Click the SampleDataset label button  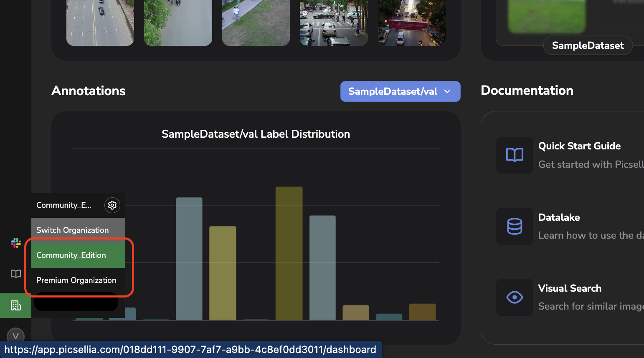[588, 45]
